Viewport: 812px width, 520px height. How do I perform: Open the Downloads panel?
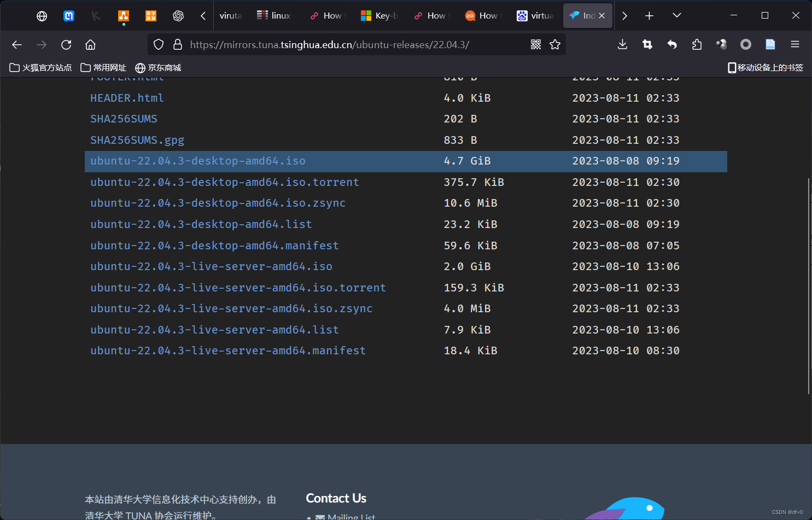622,44
